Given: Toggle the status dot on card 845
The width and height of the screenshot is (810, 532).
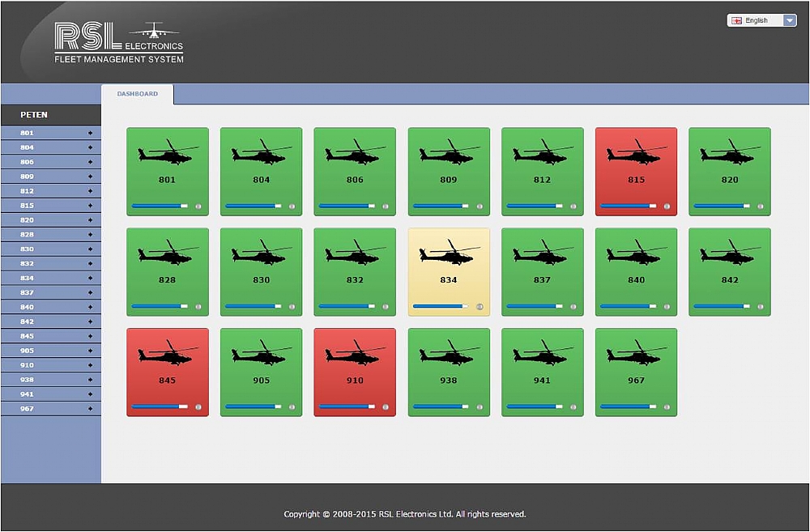Looking at the screenshot, I should 198,407.
